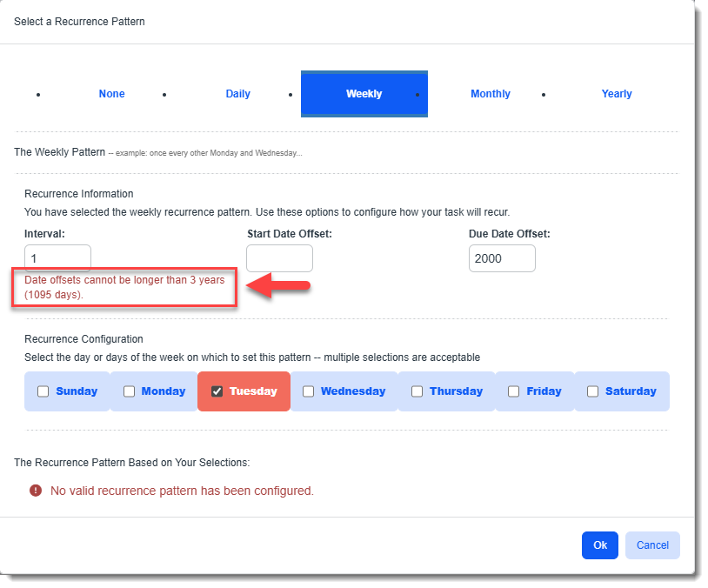Uncheck the Tuesday checkbox
Viewport: 708px width, 588px height.
point(217,391)
